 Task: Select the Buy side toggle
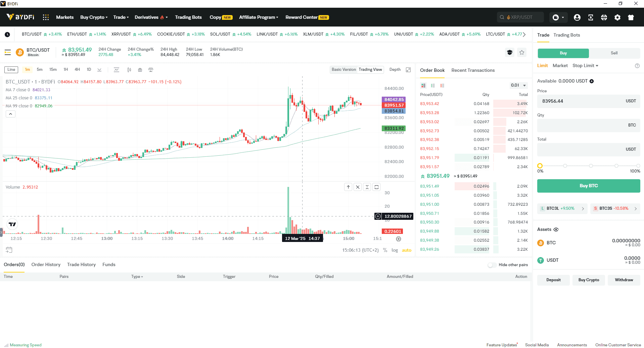[563, 53]
